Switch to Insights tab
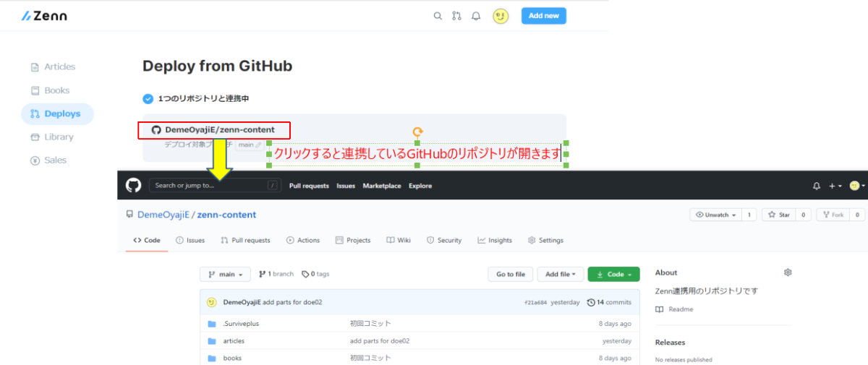The height and width of the screenshot is (365, 868). pyautogui.click(x=495, y=240)
